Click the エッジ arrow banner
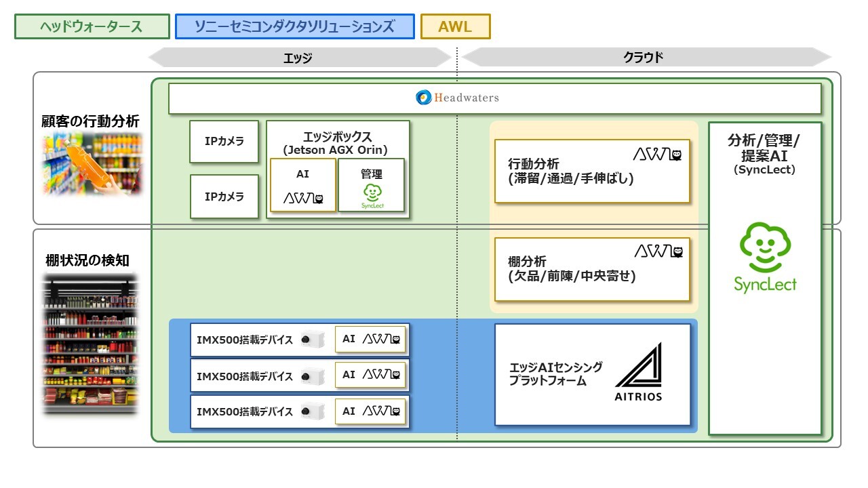The image size is (868, 488). pyautogui.click(x=299, y=58)
